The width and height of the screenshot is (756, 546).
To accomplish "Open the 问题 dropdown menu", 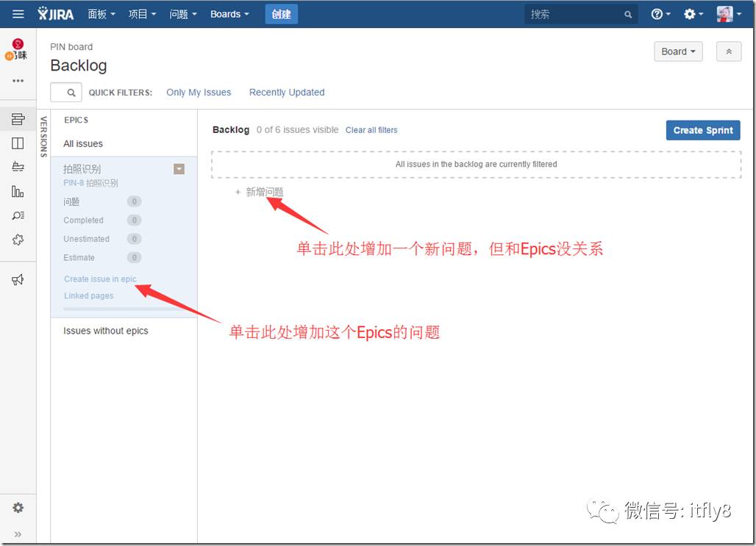I will pos(183,14).
